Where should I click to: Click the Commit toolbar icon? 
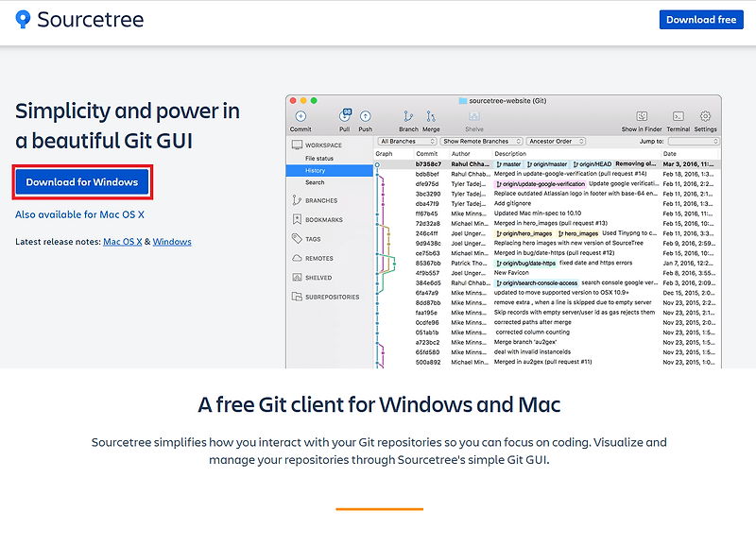(x=301, y=114)
